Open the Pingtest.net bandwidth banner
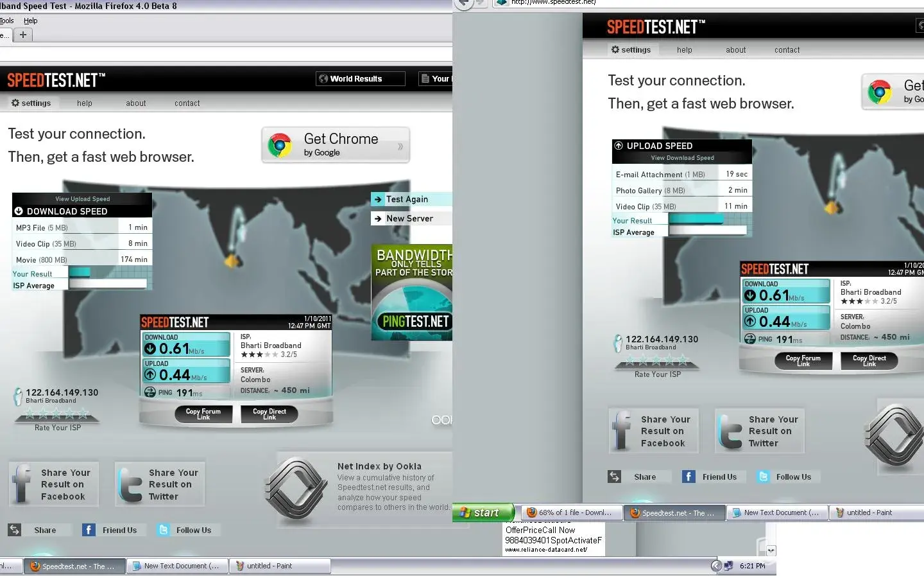 point(412,292)
